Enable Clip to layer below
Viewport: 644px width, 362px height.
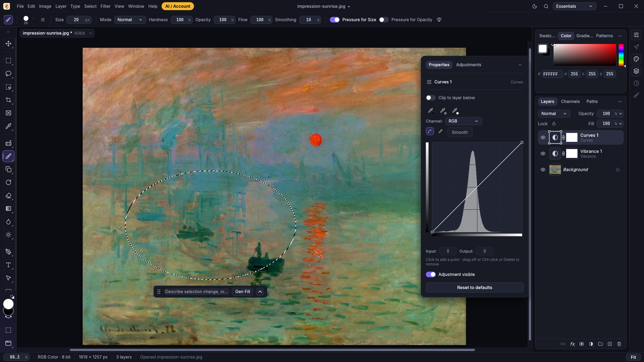pos(431,98)
